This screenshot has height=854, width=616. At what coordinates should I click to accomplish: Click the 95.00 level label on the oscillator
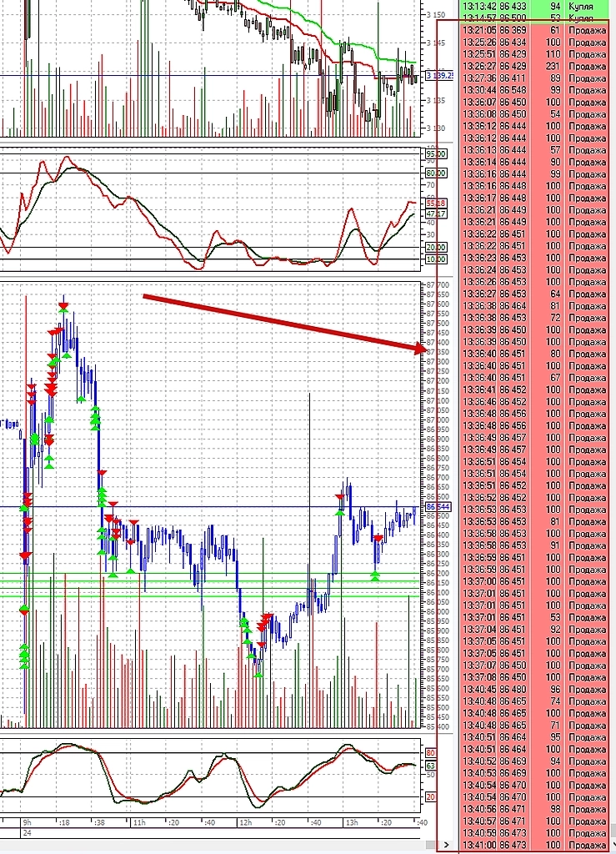coord(436,154)
